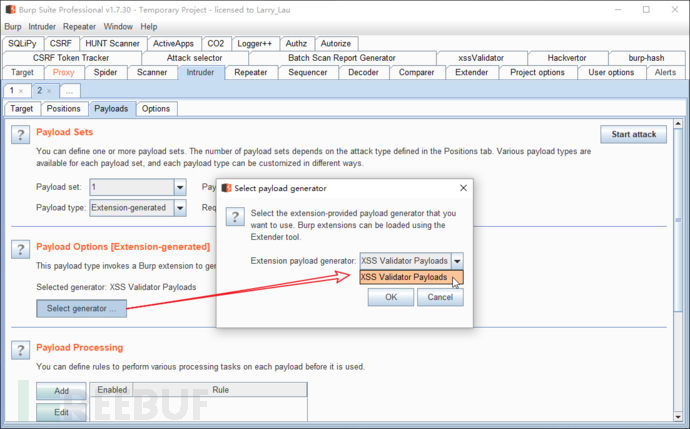Open the Autorize tab
Image resolution: width=690 pixels, height=429 pixels.
tap(336, 44)
